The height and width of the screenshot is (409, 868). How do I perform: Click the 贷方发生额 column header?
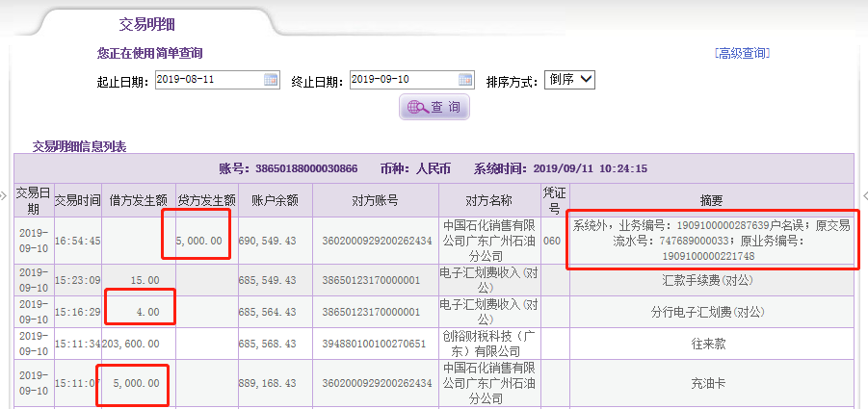pyautogui.click(x=206, y=200)
